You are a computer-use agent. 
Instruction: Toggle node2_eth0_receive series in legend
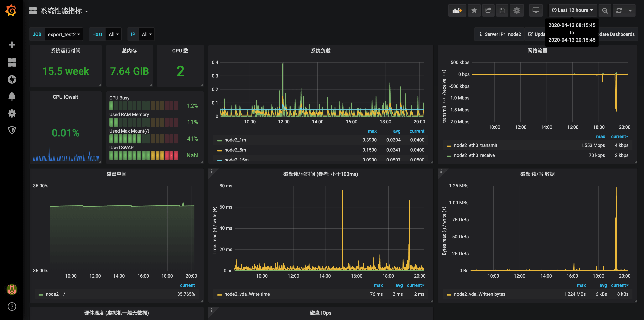474,155
